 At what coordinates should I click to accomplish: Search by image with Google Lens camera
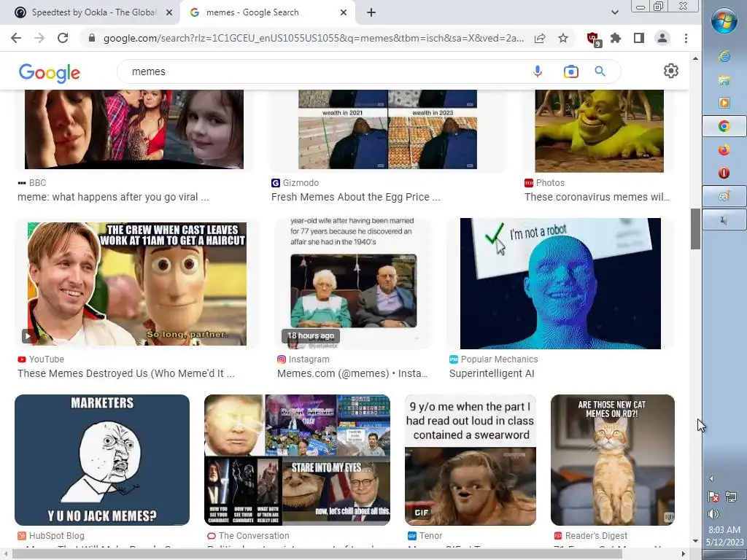click(570, 71)
